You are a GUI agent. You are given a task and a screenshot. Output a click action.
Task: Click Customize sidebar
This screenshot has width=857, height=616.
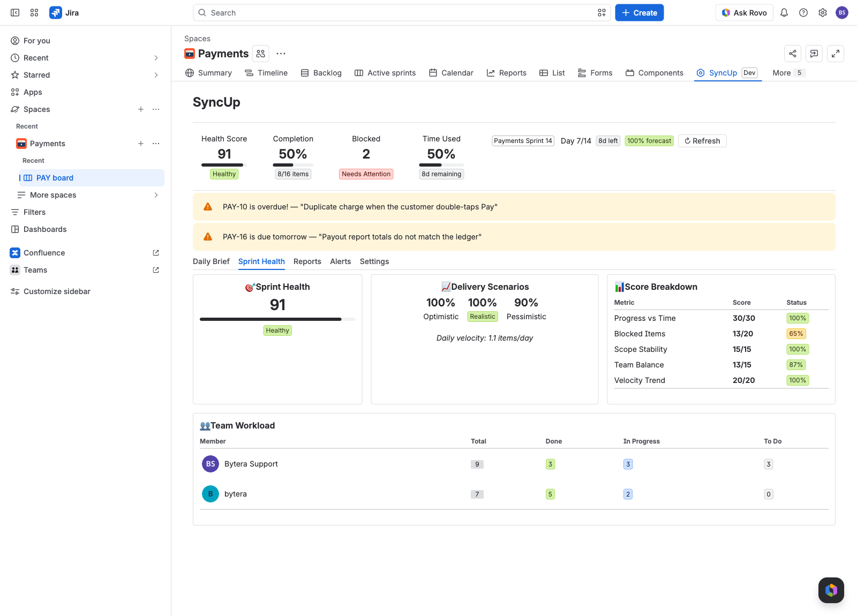86,291
